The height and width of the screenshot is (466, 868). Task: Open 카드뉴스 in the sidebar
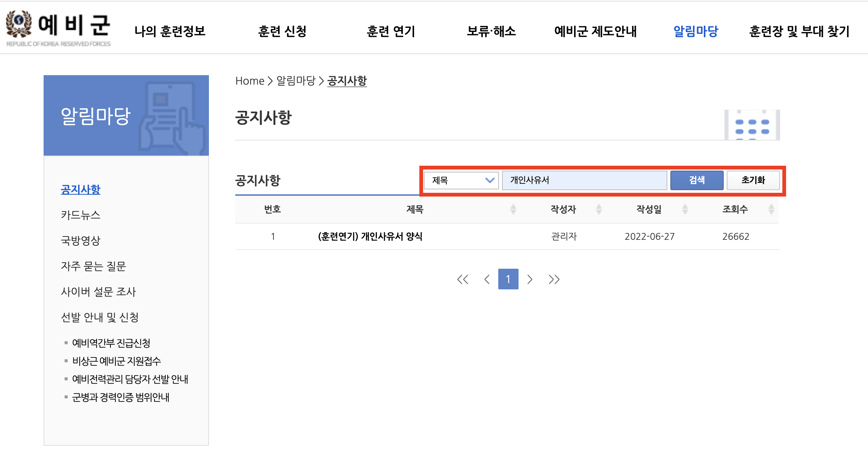[x=80, y=215]
